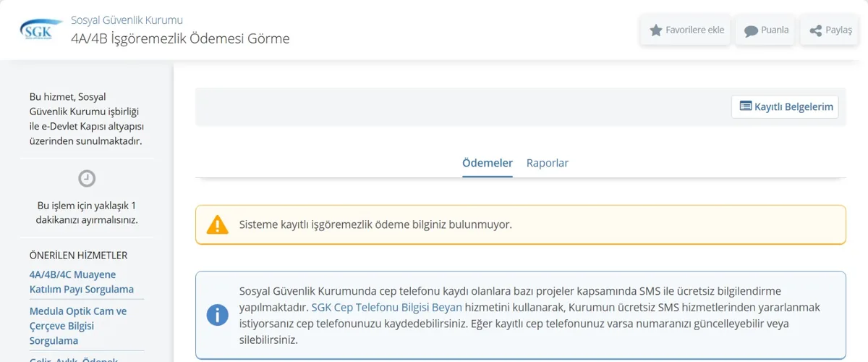
Task: Click the speech bubble icon in Puanla
Action: [751, 31]
